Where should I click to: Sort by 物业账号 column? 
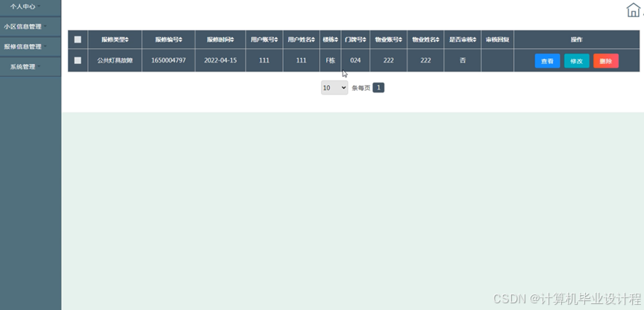(389, 39)
